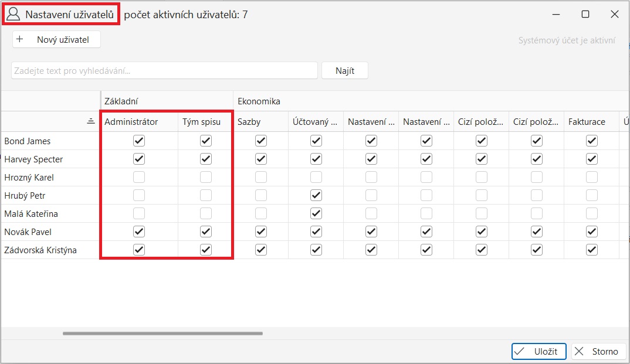630x364 pixels.
Task: Maximize the user settings window
Action: 585,15
